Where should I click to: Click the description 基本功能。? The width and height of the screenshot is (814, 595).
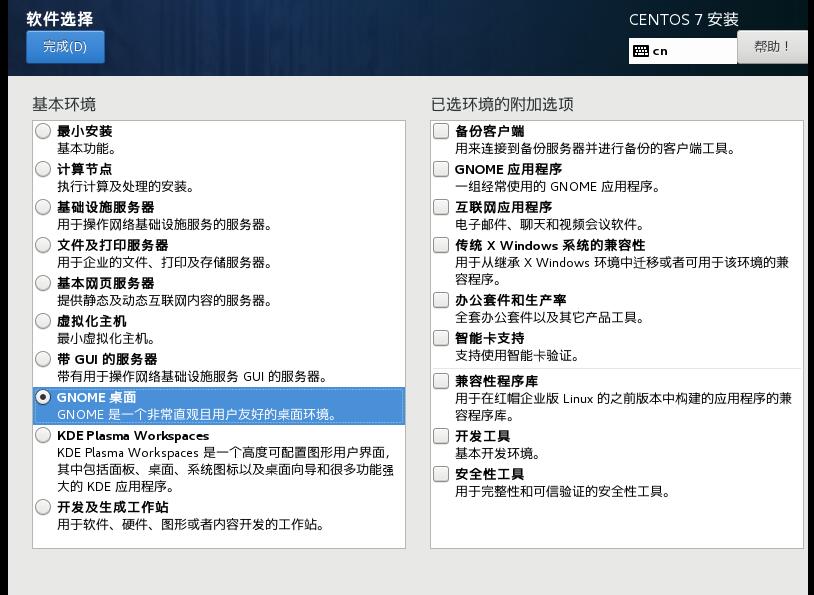(86, 148)
